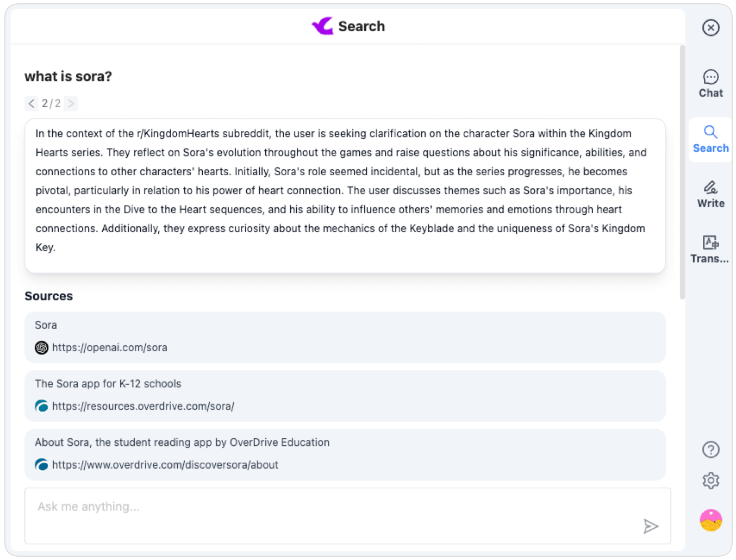Open the overdrive.com/discoversora/about link
736x560 pixels.
coord(165,465)
